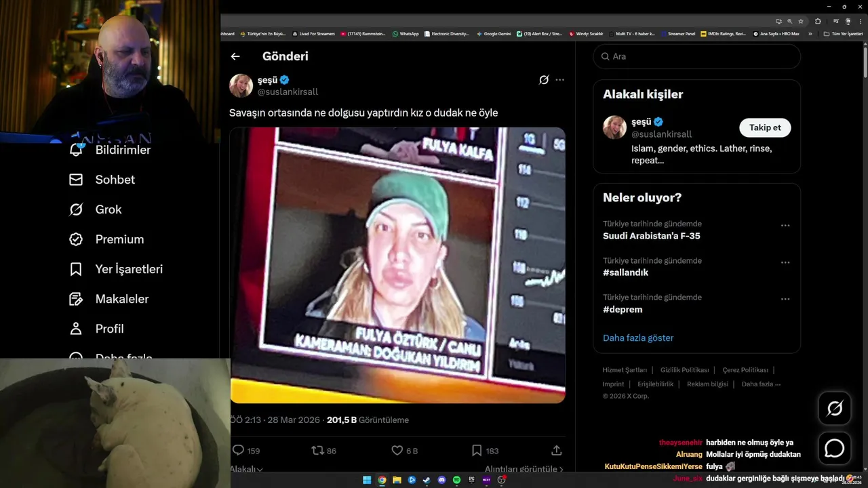Open Erişilebilirlik footer link
The image size is (868, 488).
pos(656,384)
